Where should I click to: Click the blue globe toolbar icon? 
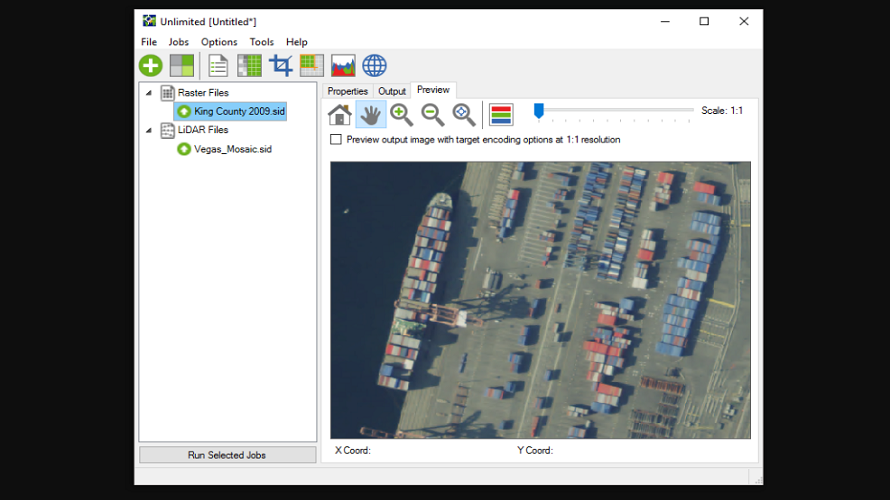click(374, 66)
